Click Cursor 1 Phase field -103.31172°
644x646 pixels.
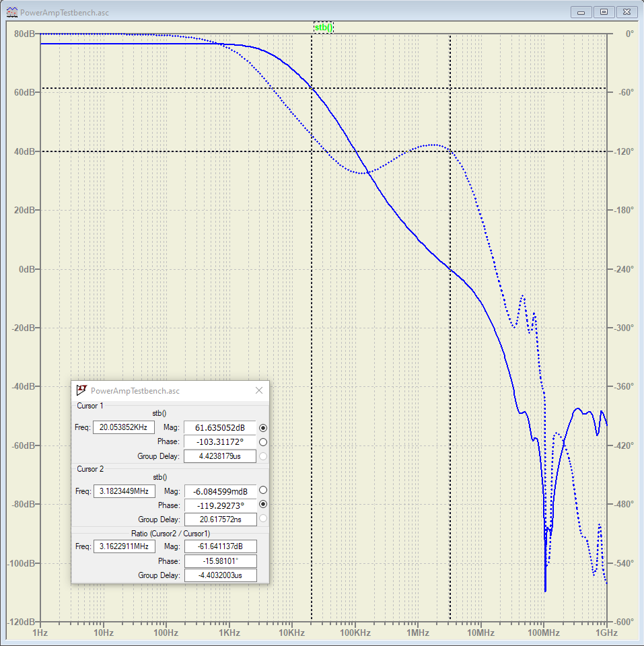point(220,441)
